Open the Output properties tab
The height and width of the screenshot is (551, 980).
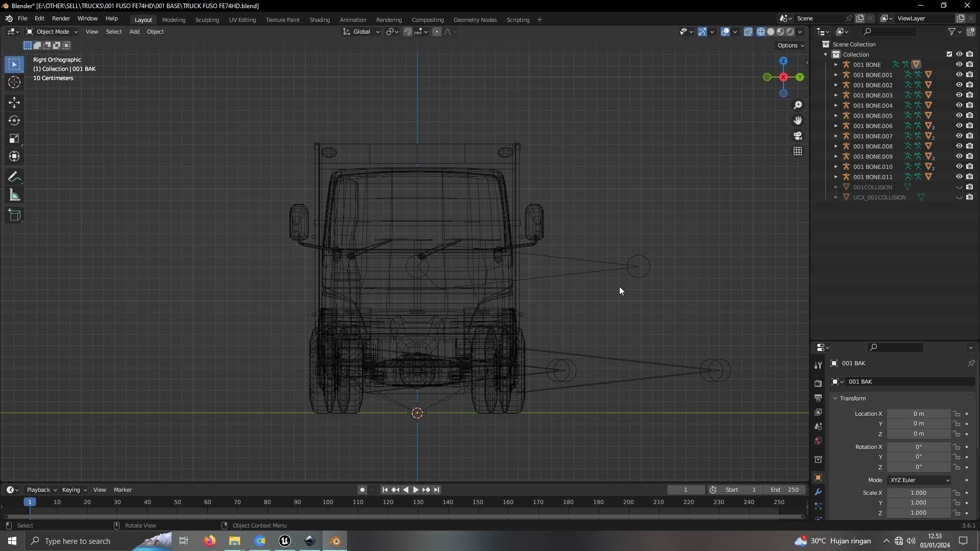pos(818,397)
